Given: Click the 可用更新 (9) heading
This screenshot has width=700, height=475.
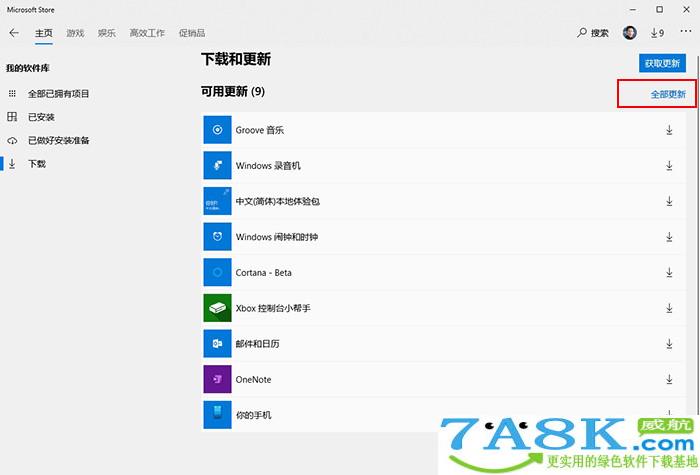Looking at the screenshot, I should [x=233, y=92].
